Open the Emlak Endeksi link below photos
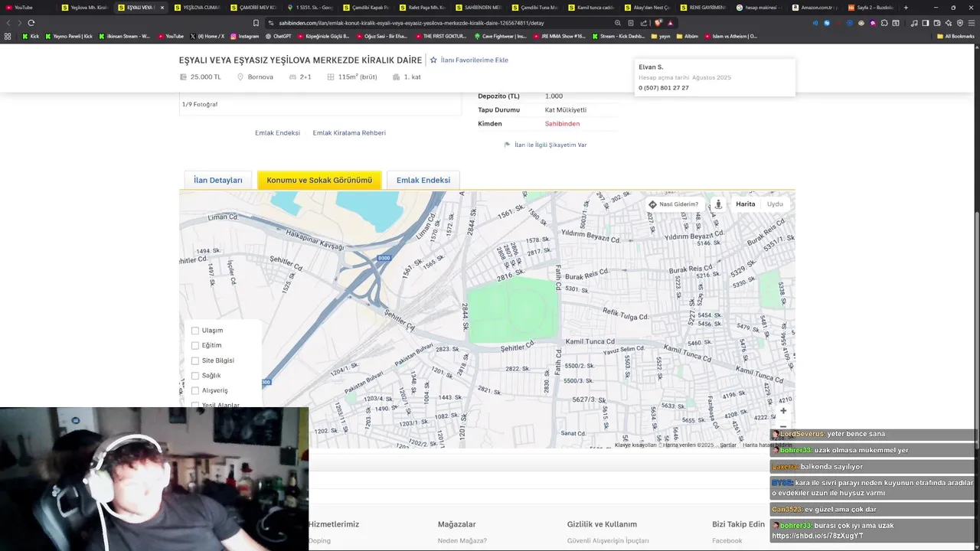This screenshot has height=551, width=980. click(x=277, y=133)
